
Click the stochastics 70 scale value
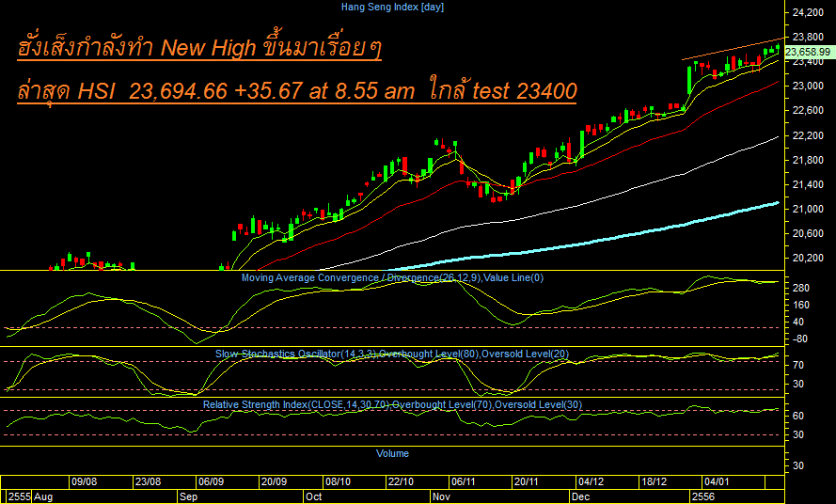click(x=798, y=366)
